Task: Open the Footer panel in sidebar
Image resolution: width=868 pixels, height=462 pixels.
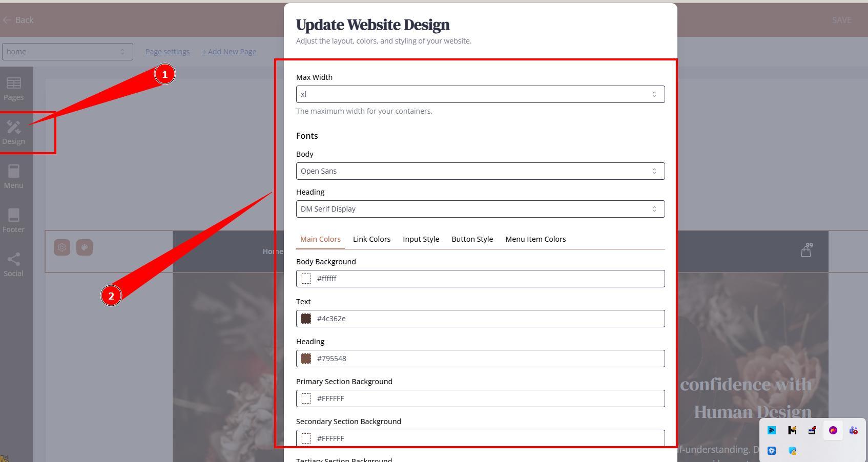Action: [x=14, y=221]
